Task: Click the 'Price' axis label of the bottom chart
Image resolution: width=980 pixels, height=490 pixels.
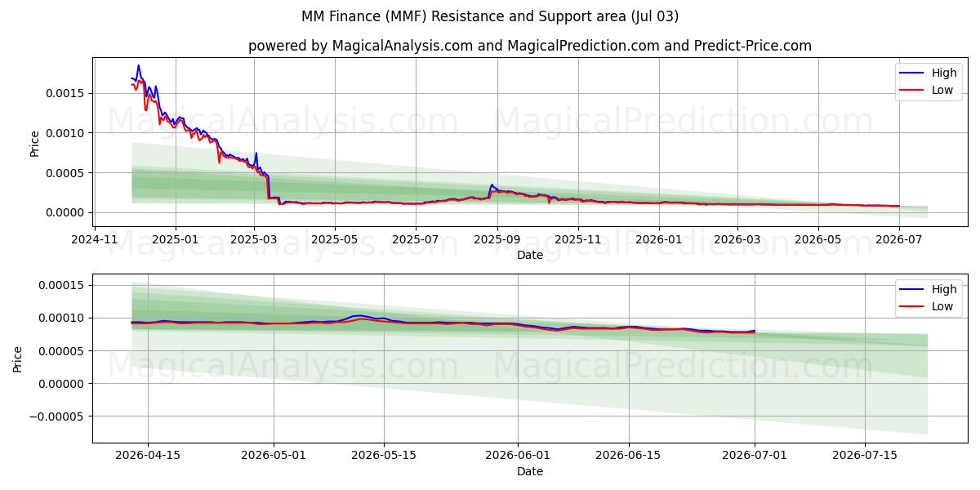Action: pos(18,359)
